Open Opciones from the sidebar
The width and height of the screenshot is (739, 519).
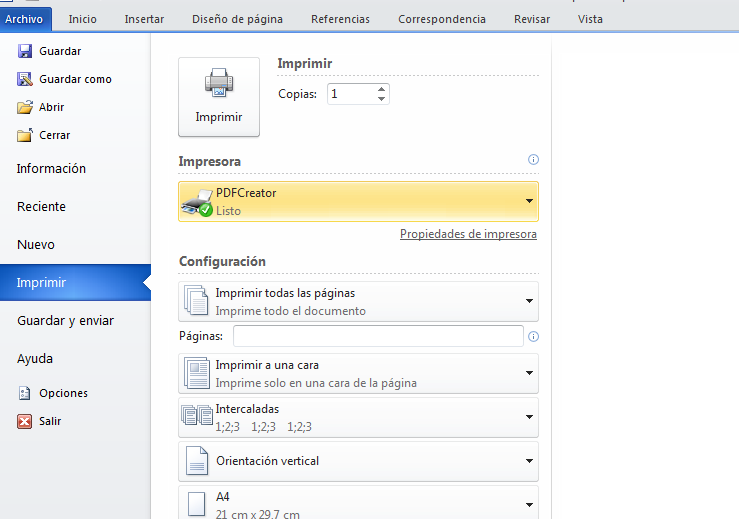(25, 393)
